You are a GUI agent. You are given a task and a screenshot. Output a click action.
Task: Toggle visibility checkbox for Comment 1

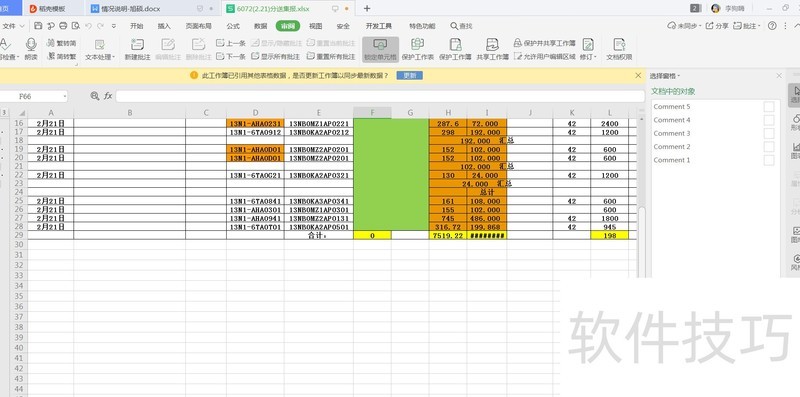768,160
